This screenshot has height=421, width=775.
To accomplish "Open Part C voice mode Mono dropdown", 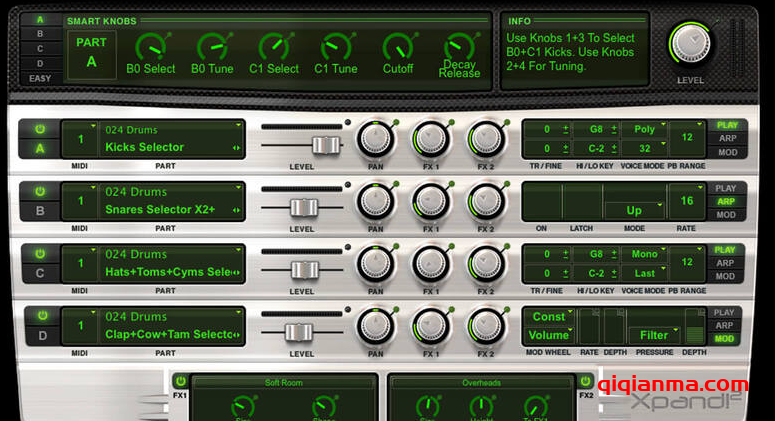I will tap(645, 254).
